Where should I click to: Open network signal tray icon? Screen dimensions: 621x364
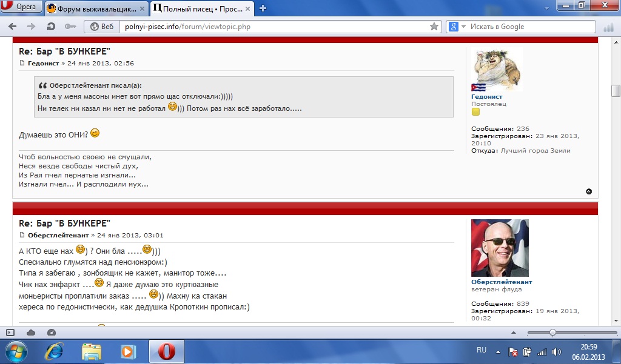(x=542, y=352)
